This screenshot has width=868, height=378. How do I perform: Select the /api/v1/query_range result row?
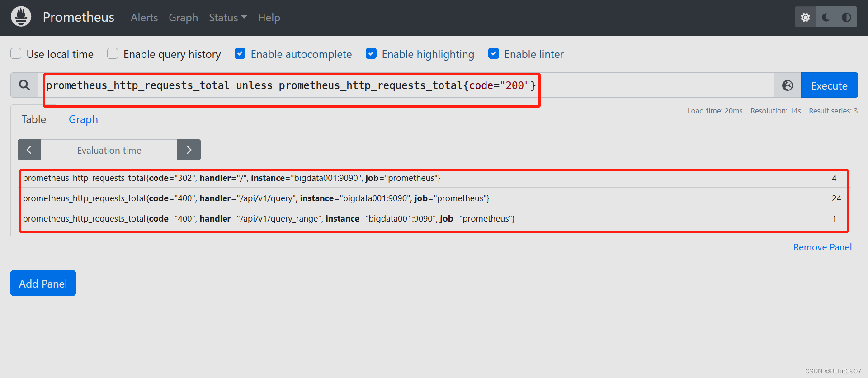pyautogui.click(x=434, y=219)
